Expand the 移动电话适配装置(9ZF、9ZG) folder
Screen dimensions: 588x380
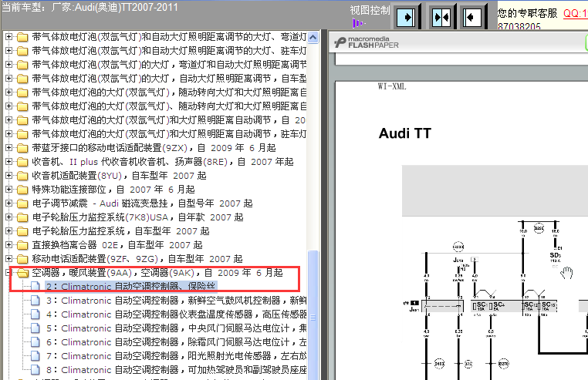(x=8, y=258)
